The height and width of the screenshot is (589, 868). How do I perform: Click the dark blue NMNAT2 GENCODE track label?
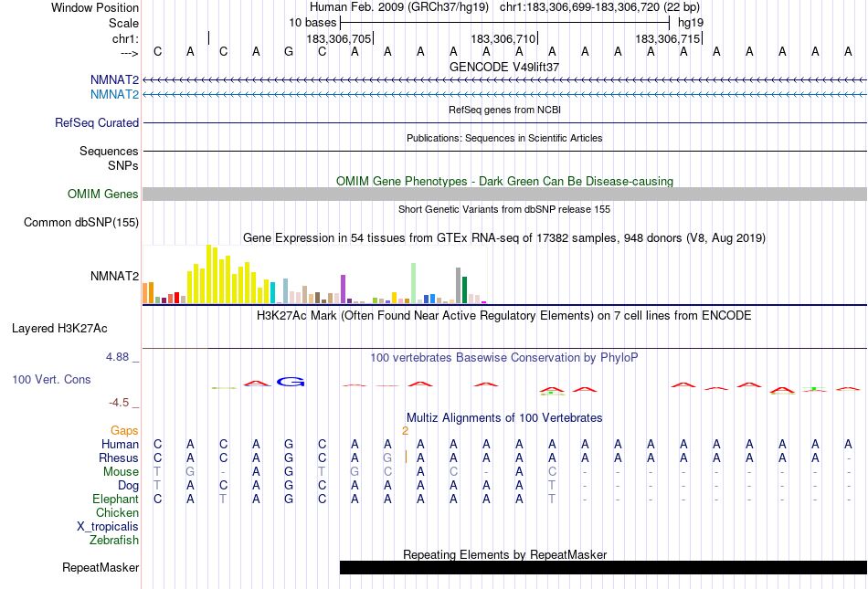[114, 80]
